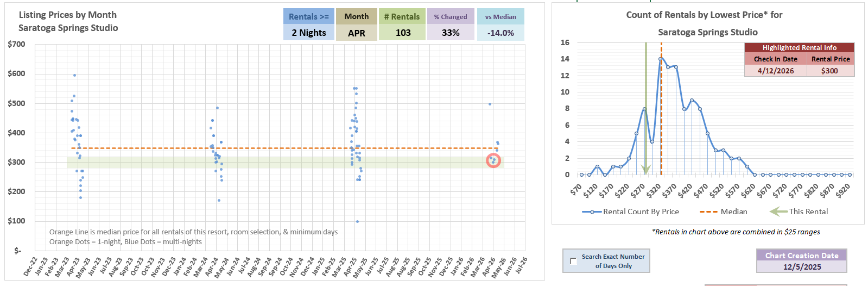
Task: Click the $300 Rental Price value cell
Action: (829, 71)
